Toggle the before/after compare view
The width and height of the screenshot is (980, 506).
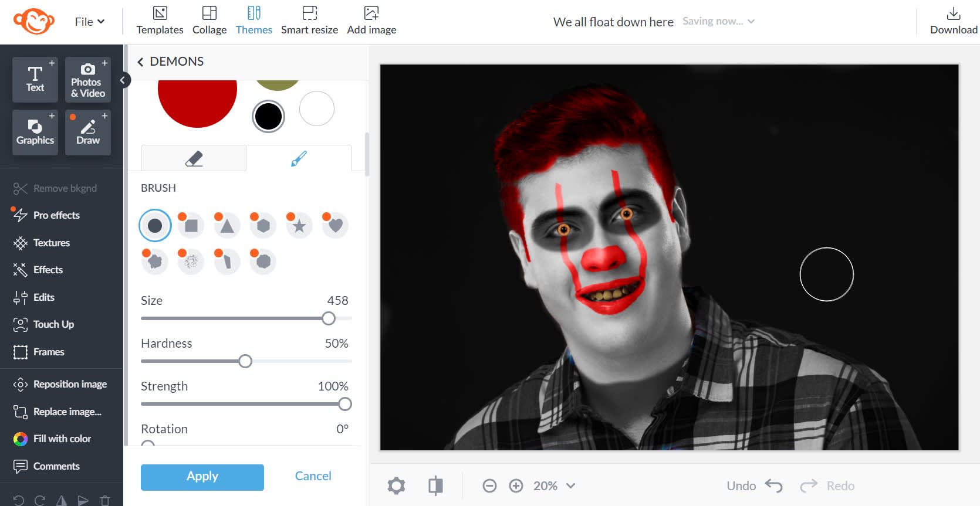pos(435,485)
